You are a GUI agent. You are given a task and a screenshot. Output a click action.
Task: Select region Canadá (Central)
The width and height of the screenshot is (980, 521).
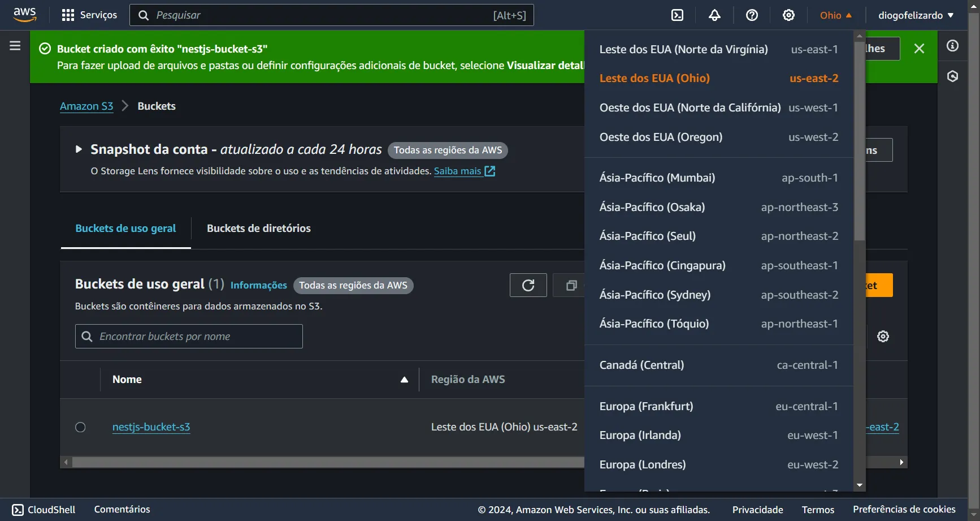pos(719,365)
